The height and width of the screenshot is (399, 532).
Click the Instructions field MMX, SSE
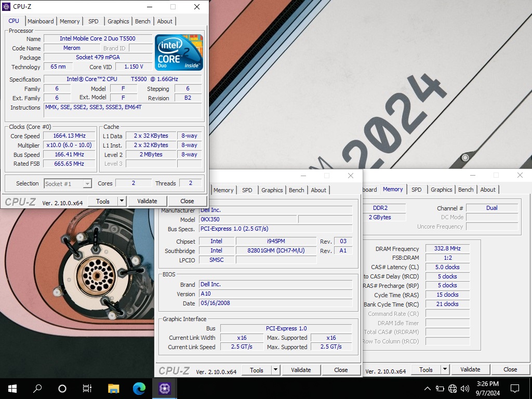123,111
